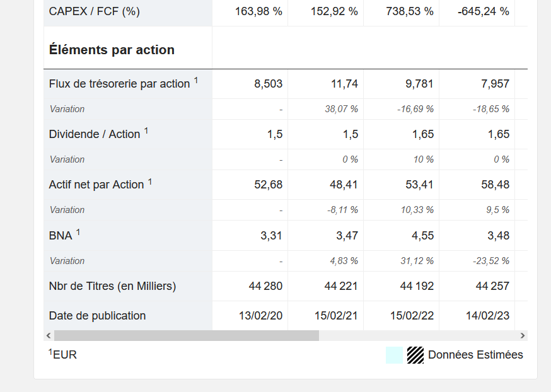
Task: Click the EUR footnote text
Action: [x=64, y=355]
